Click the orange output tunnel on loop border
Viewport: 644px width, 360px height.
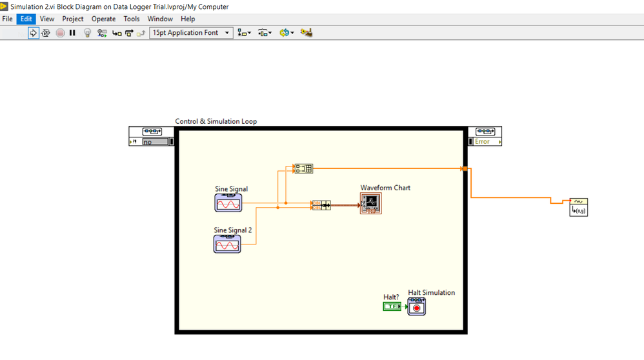coord(465,169)
